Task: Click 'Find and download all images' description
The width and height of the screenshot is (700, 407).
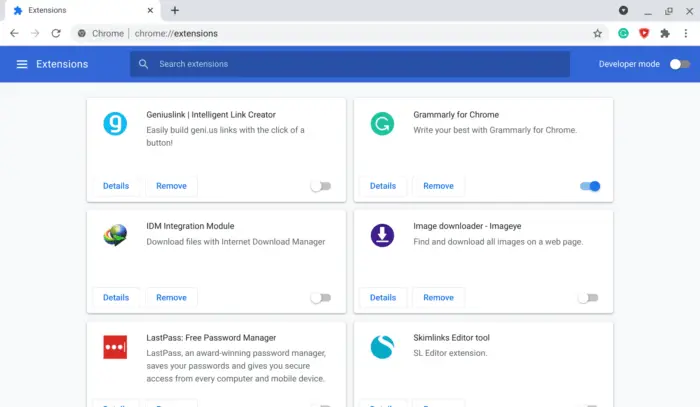Action: (x=498, y=242)
